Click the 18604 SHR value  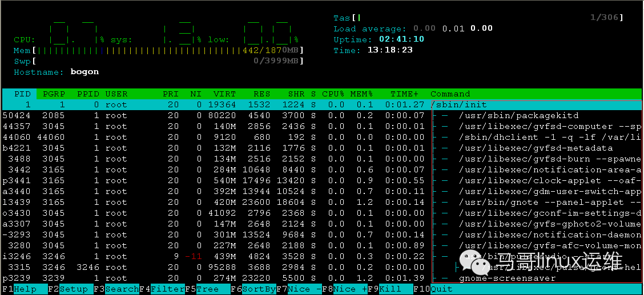pyautogui.click(x=291, y=202)
